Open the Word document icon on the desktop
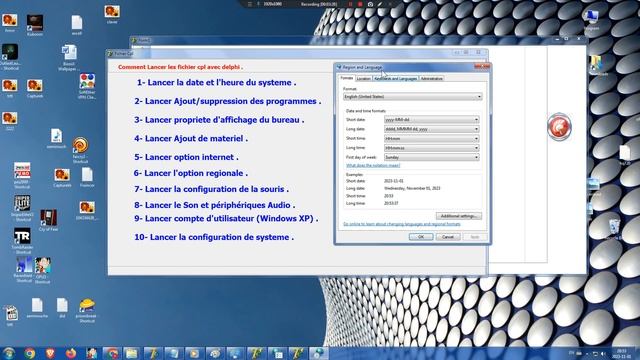The height and width of the screenshot is (360, 640). point(69,58)
